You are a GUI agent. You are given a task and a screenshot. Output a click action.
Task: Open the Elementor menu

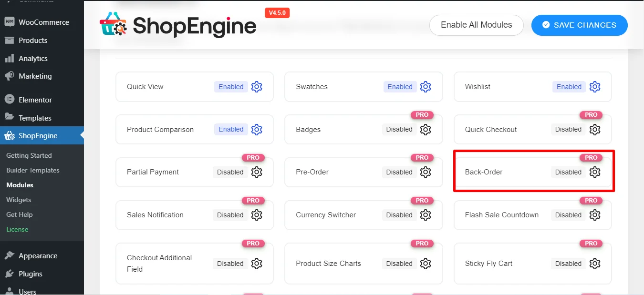pos(42,100)
